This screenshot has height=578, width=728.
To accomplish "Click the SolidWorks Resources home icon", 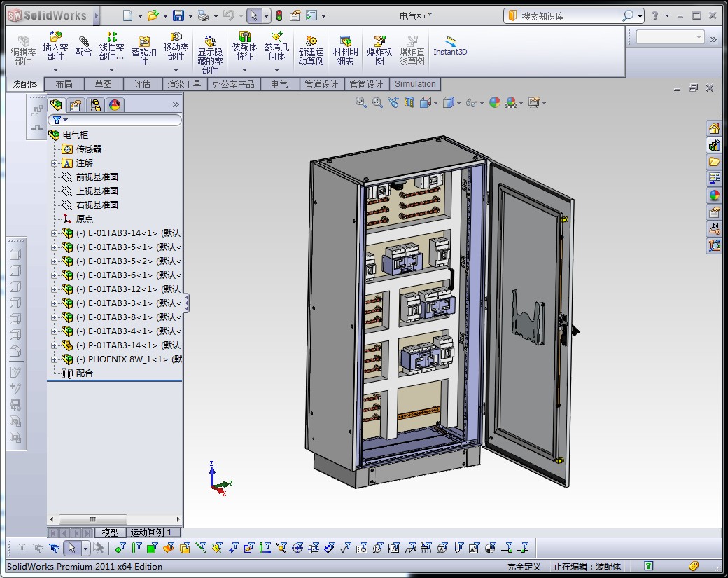I will (x=715, y=128).
